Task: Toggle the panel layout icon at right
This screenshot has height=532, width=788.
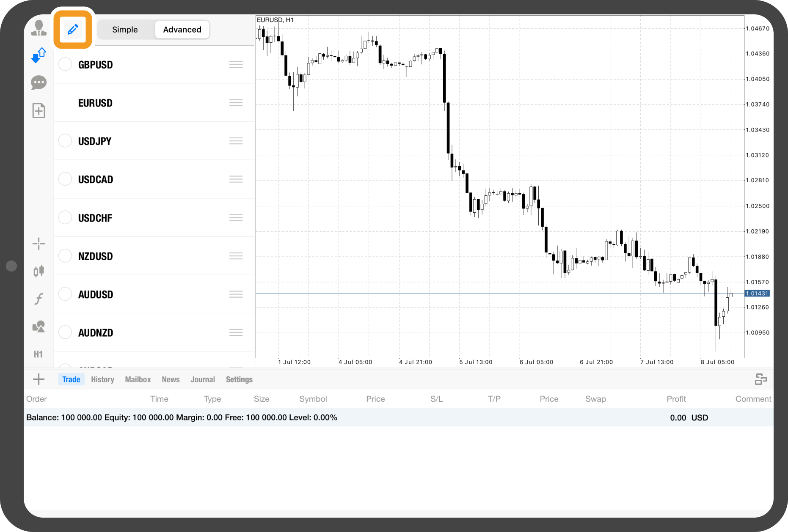Action: pos(760,379)
